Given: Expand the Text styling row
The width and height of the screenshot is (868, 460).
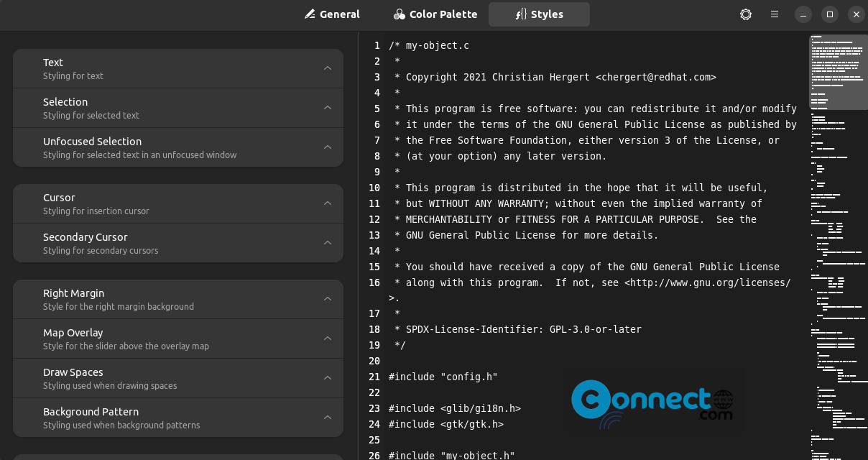Looking at the screenshot, I should (x=178, y=68).
